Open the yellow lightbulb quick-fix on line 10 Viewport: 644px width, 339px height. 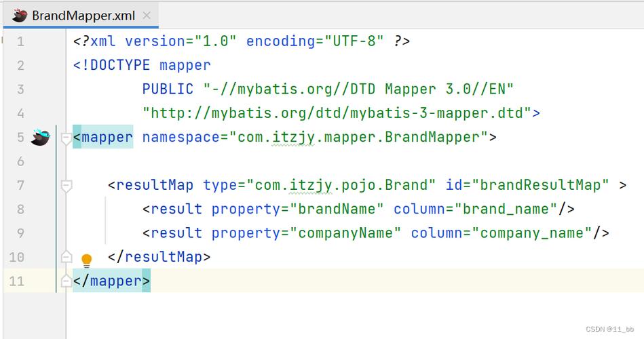tap(86, 260)
